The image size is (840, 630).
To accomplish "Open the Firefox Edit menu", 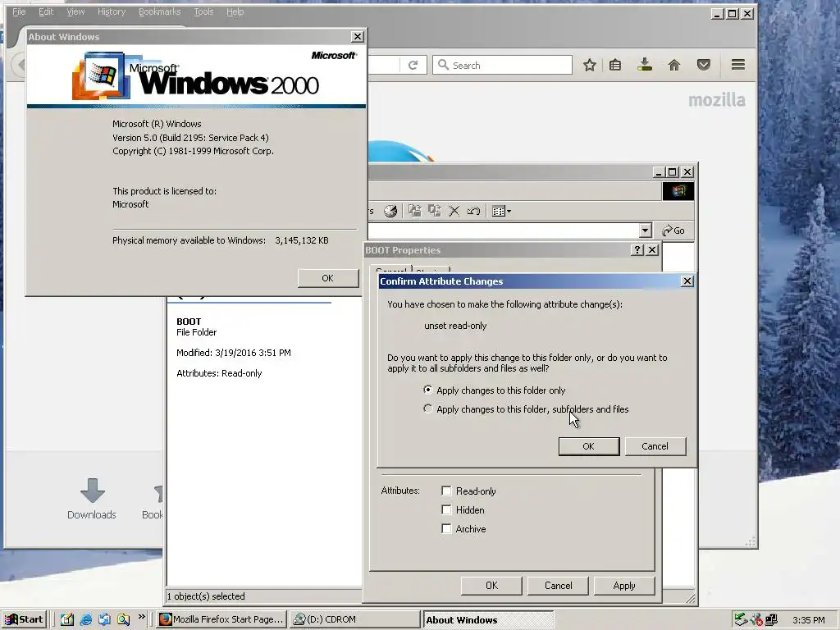I will [46, 11].
